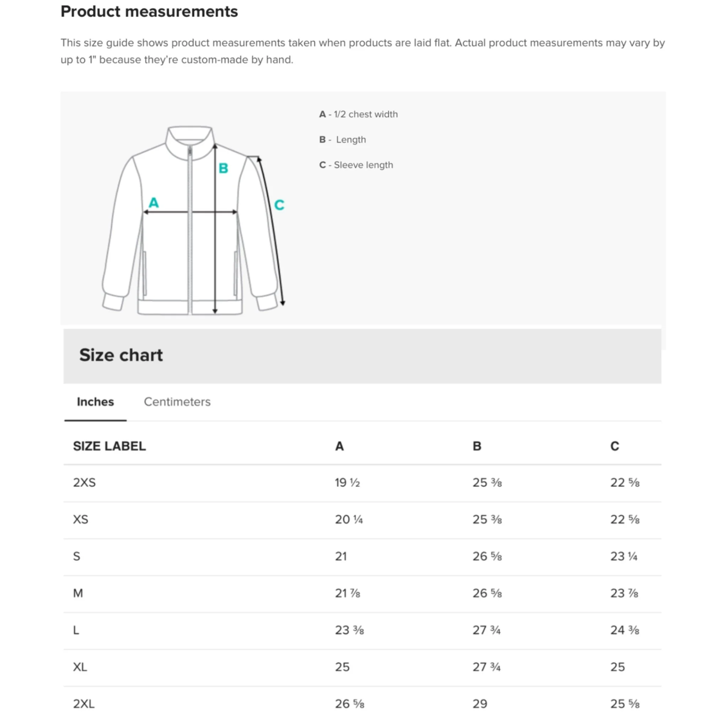The image size is (728, 728).
Task: Click column header C in the size table
Action: tap(615, 446)
